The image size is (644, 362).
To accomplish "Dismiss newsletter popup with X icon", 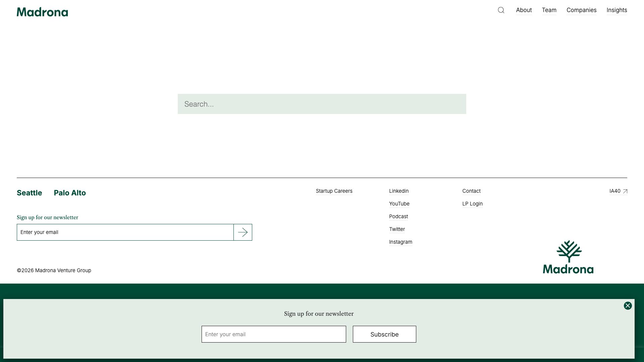I will click(x=628, y=306).
